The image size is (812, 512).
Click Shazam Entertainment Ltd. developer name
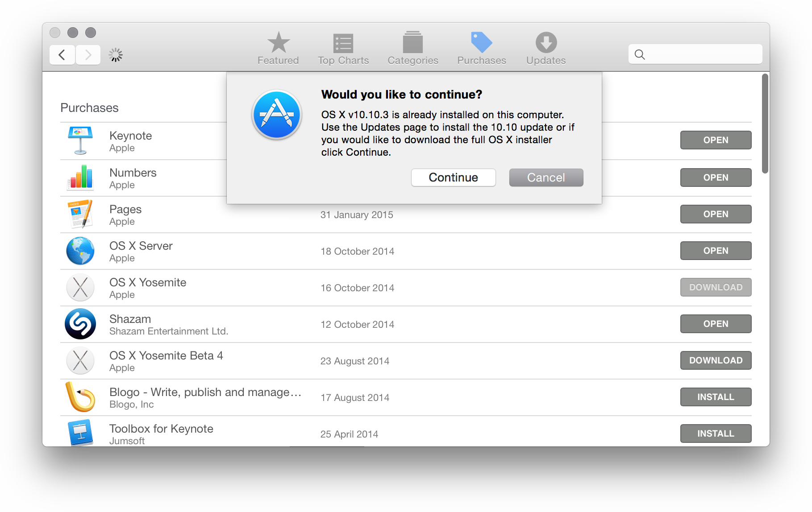tap(169, 331)
